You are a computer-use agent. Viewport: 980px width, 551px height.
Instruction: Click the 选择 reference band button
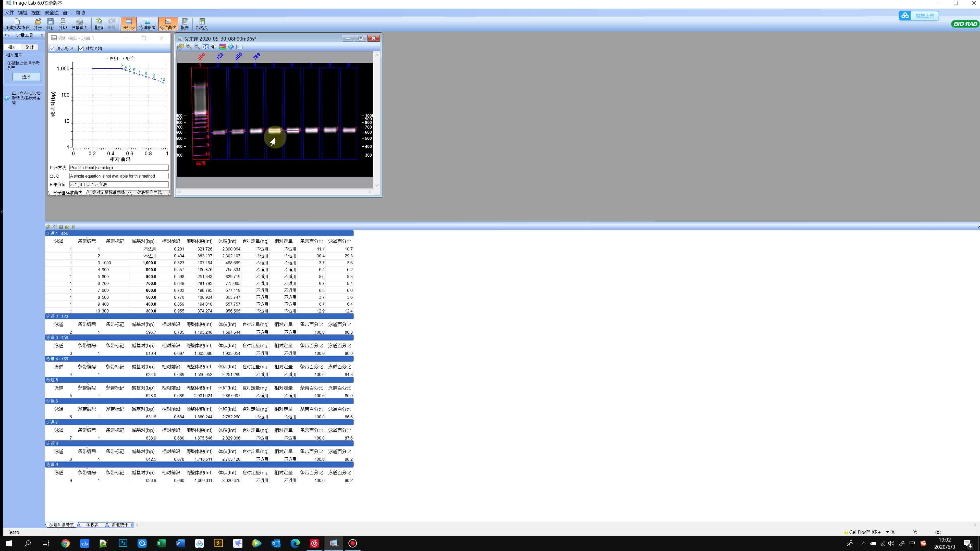pos(26,77)
